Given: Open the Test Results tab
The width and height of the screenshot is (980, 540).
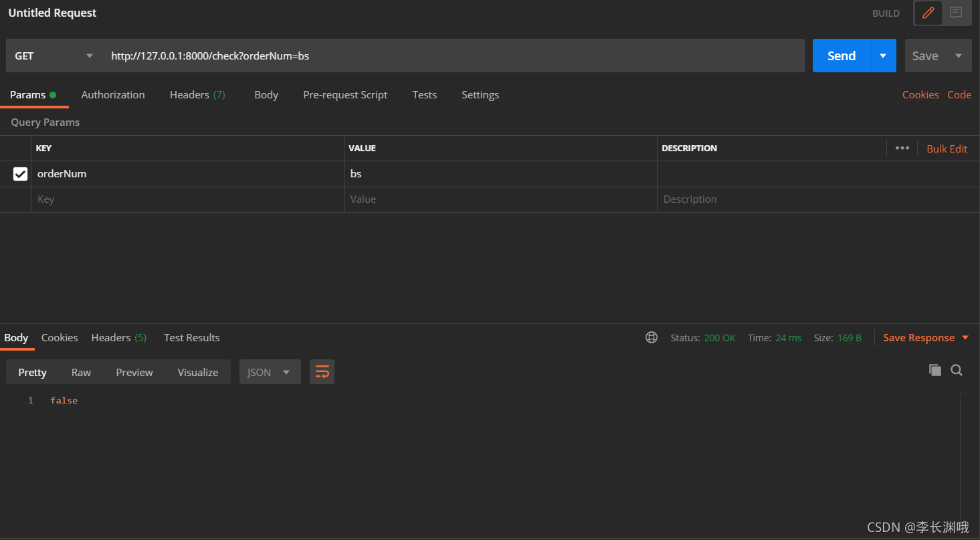Looking at the screenshot, I should (x=192, y=338).
